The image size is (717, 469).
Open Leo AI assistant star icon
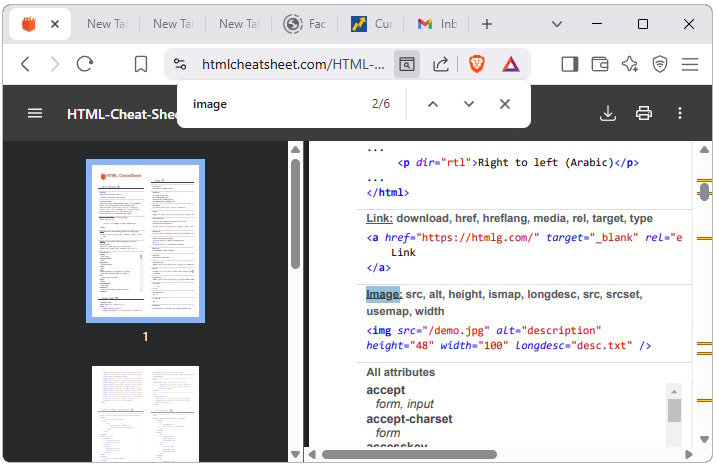(630, 64)
